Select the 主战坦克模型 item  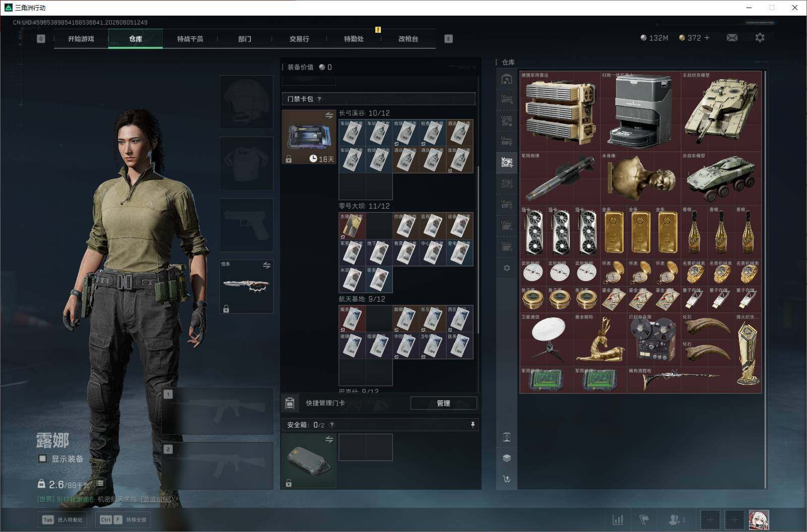pyautogui.click(x=721, y=111)
